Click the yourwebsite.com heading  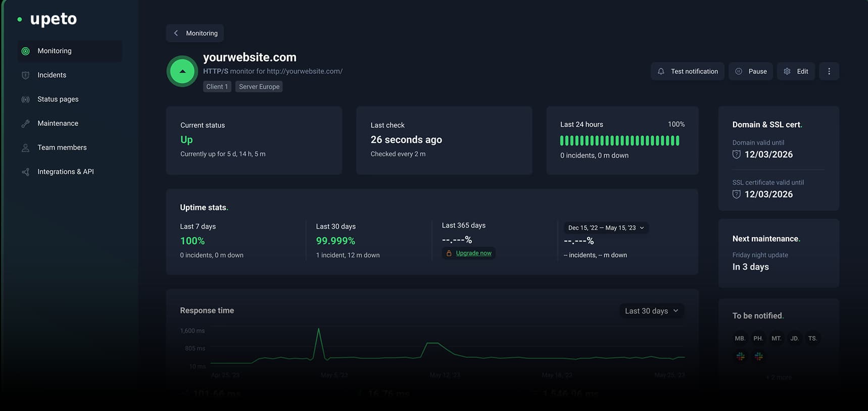(x=250, y=58)
